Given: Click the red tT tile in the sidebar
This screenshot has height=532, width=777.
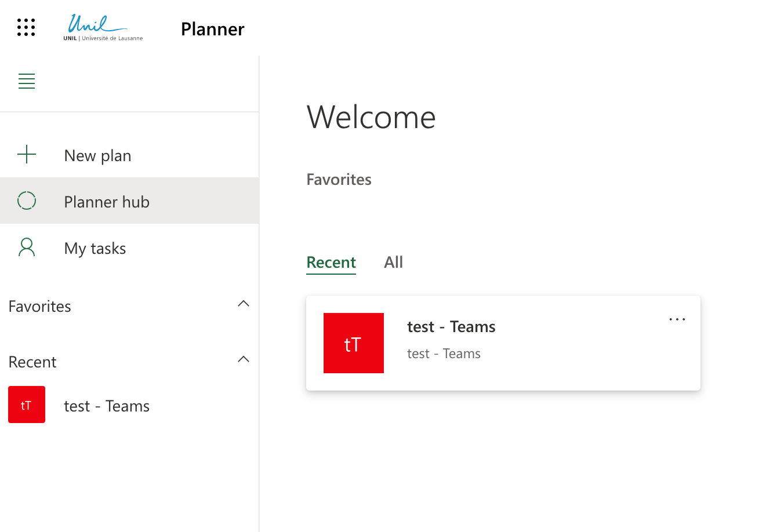Looking at the screenshot, I should tap(27, 405).
